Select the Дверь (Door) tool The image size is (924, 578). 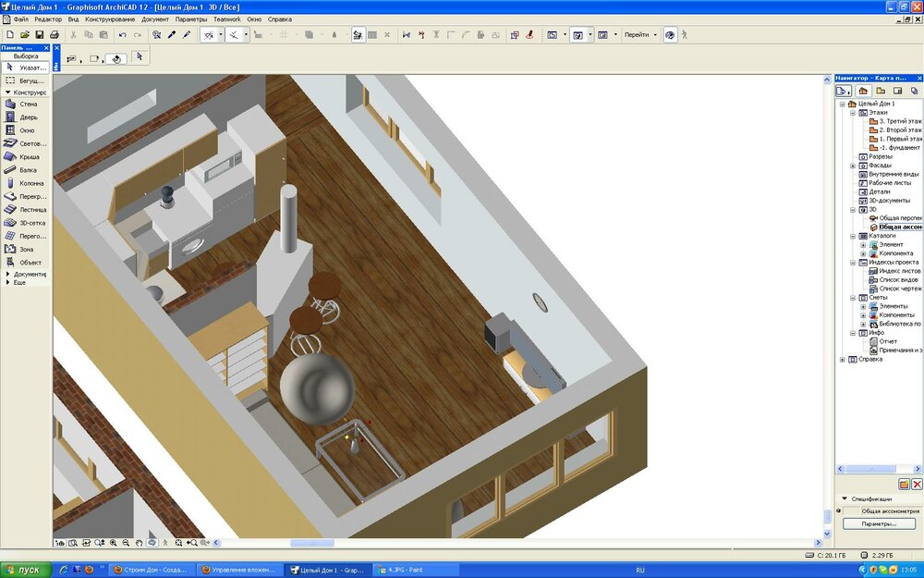pyautogui.click(x=26, y=117)
